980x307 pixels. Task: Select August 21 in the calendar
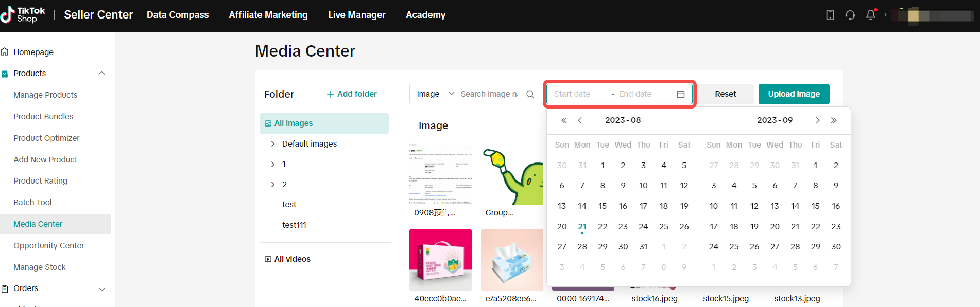pyautogui.click(x=582, y=227)
